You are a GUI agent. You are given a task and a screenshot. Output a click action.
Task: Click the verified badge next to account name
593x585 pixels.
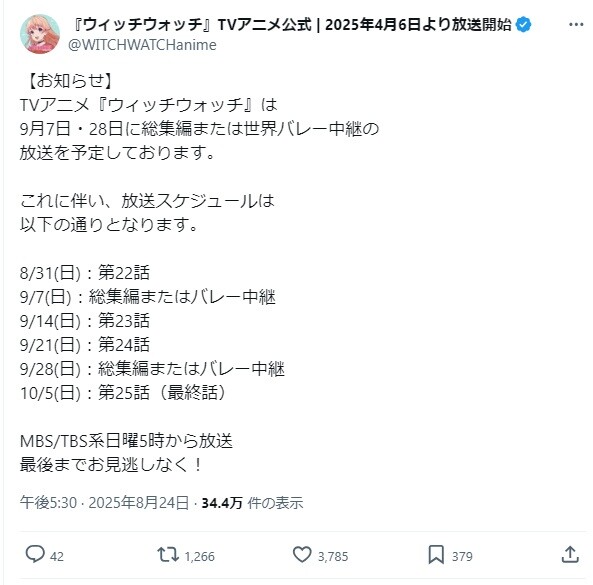coord(524,25)
